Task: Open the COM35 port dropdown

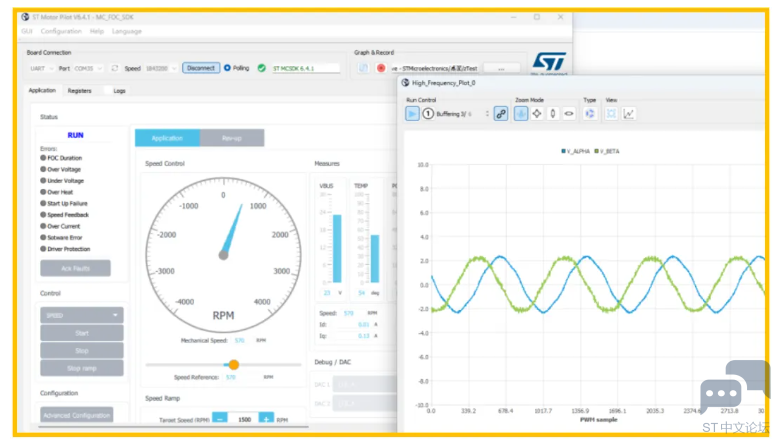Action: tap(88, 68)
